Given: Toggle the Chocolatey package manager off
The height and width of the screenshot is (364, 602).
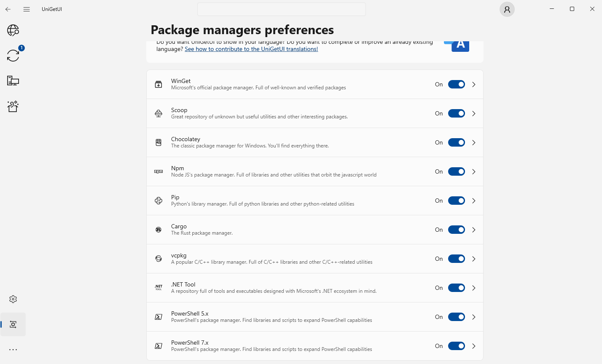Looking at the screenshot, I should pos(456,142).
